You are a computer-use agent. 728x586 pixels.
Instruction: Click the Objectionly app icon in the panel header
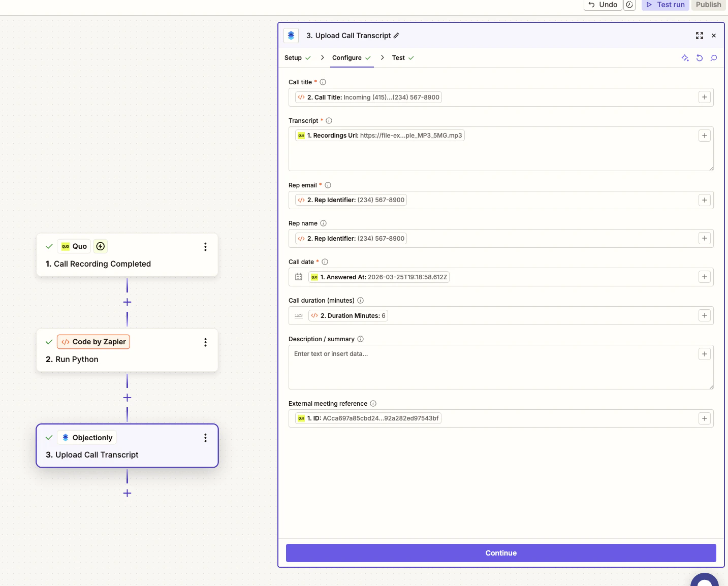[291, 36]
